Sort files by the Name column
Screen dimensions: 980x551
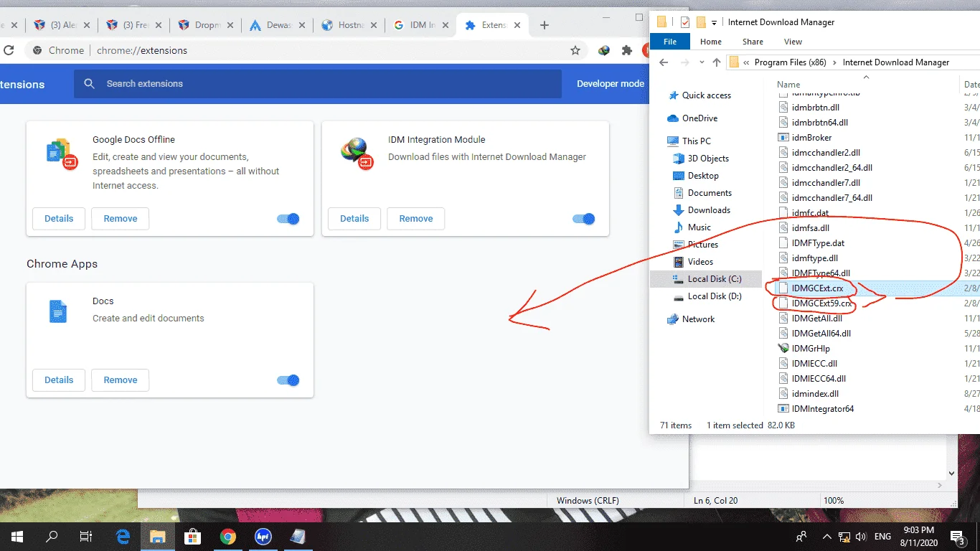coord(788,85)
